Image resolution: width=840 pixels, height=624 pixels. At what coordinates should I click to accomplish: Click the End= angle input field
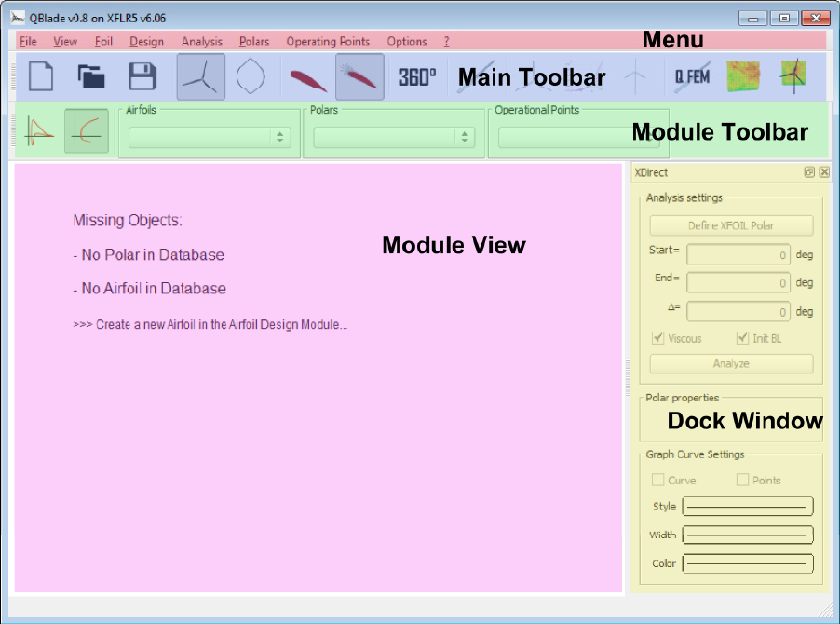tap(738, 282)
